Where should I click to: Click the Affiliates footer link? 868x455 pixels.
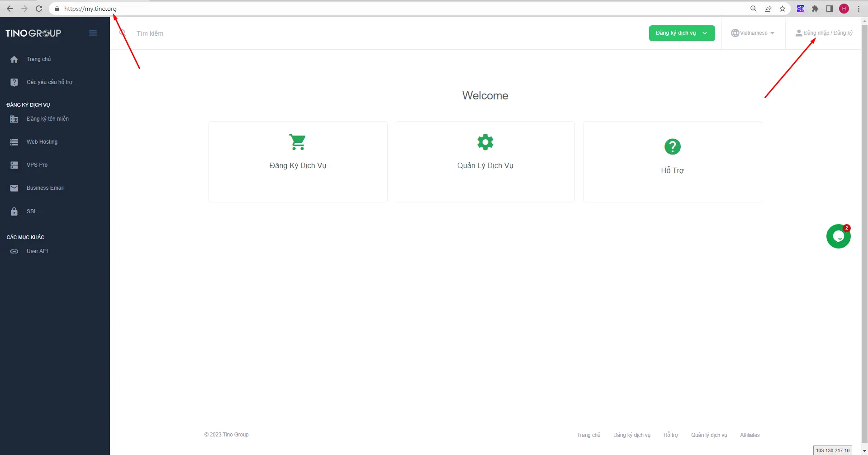[x=749, y=435]
